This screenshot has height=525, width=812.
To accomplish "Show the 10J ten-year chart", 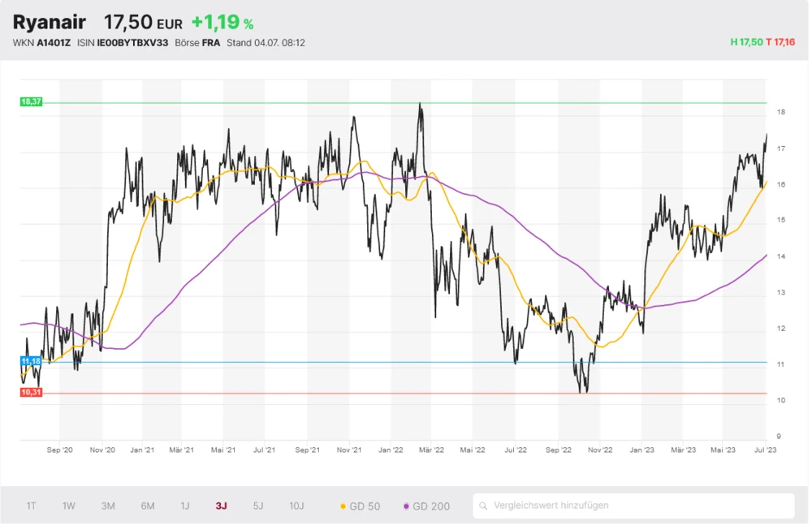I will pyautogui.click(x=296, y=506).
